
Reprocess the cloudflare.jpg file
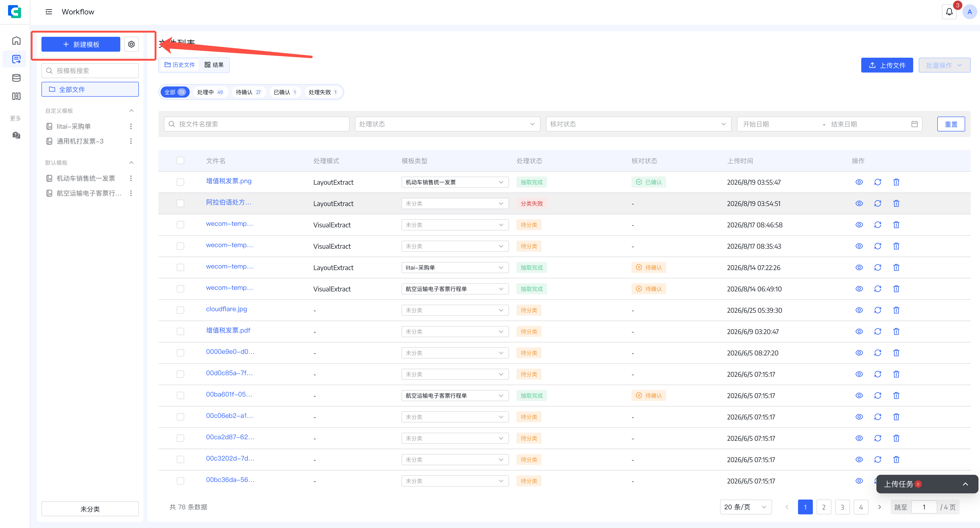click(x=878, y=310)
